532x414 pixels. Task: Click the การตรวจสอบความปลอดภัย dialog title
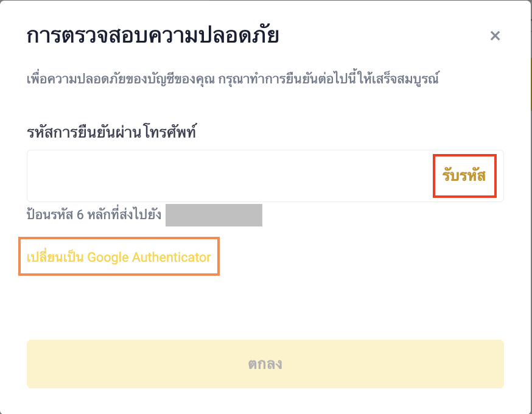coord(153,36)
